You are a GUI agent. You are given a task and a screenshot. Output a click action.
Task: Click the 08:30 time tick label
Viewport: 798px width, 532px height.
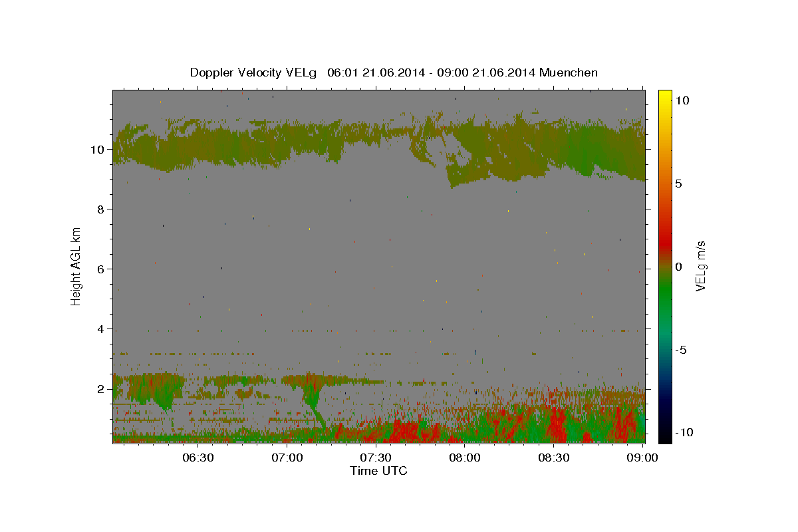[553, 458]
